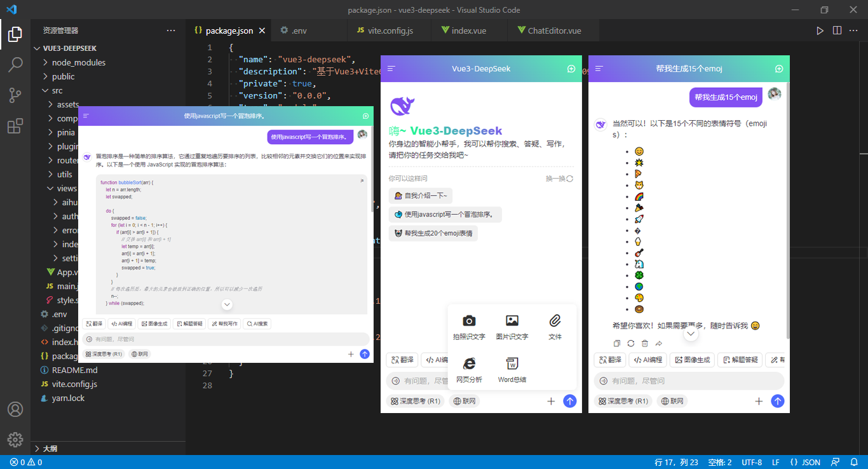Screen dimensions: 868x469
Task: Switch to the ChatEditor.vue editor tab
Action: click(554, 31)
